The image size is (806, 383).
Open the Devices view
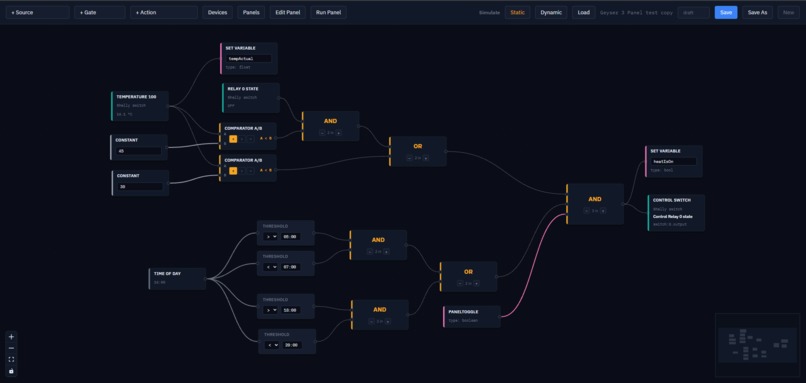(217, 12)
